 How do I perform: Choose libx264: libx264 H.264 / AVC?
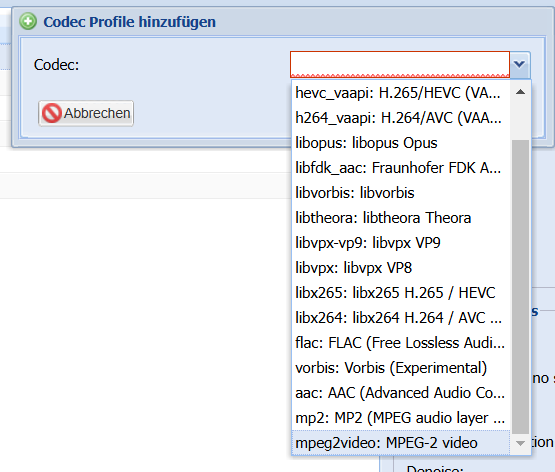pyautogui.click(x=401, y=318)
